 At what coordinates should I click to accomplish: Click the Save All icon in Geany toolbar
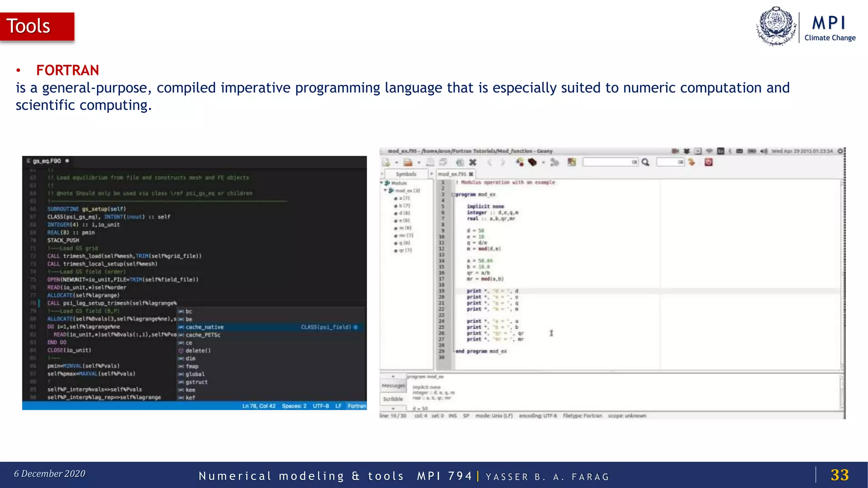(x=443, y=162)
